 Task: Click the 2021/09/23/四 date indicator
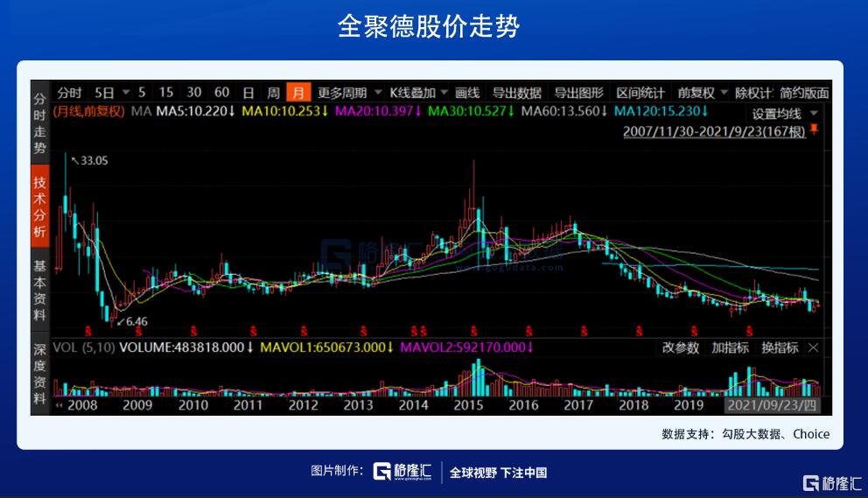point(772,405)
